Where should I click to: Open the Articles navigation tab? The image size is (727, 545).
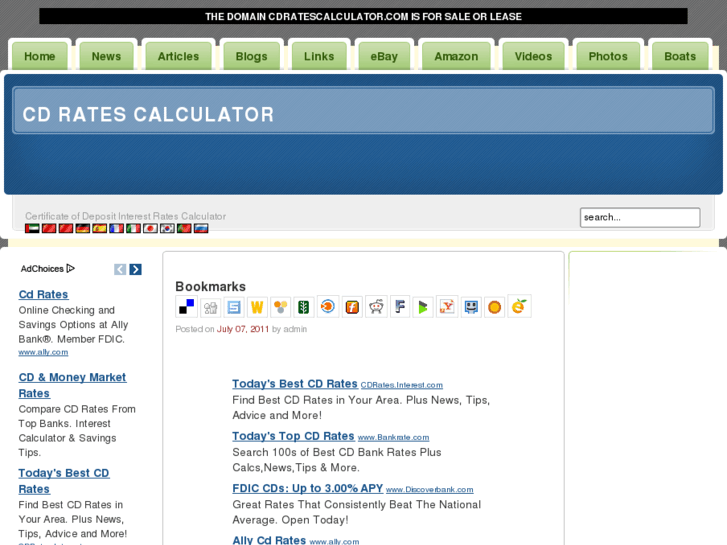click(x=179, y=56)
